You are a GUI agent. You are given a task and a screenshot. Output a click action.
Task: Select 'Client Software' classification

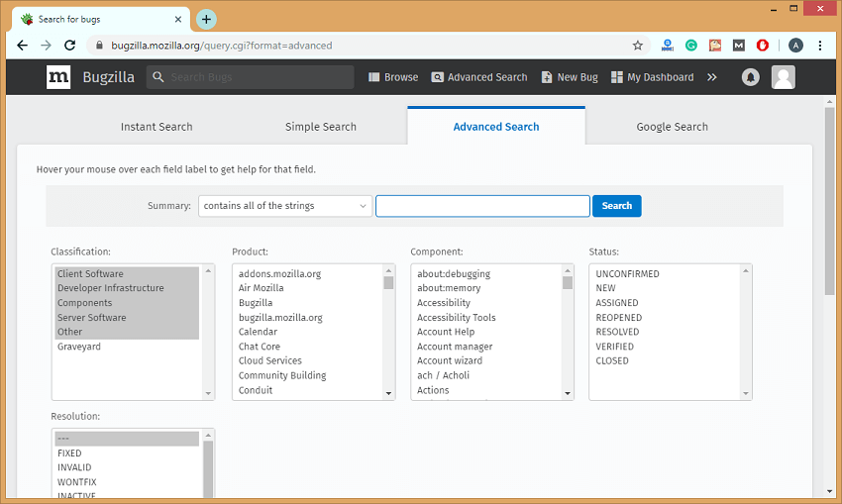(x=127, y=273)
